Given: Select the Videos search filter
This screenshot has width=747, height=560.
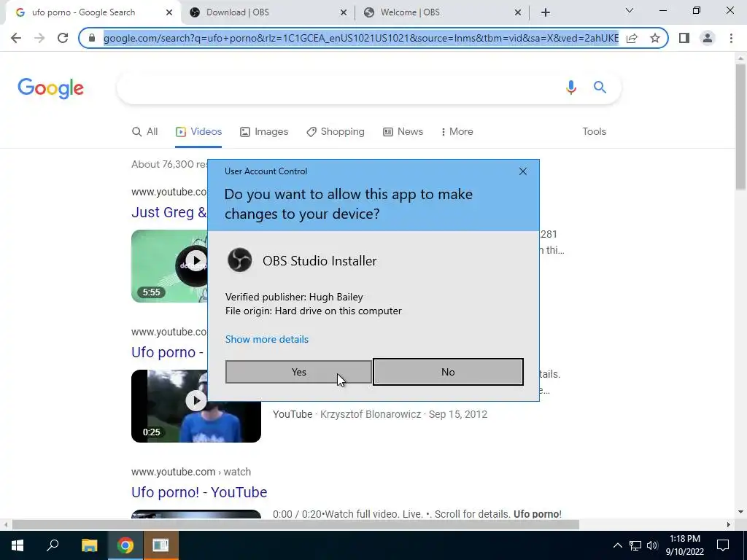Looking at the screenshot, I should point(198,131).
